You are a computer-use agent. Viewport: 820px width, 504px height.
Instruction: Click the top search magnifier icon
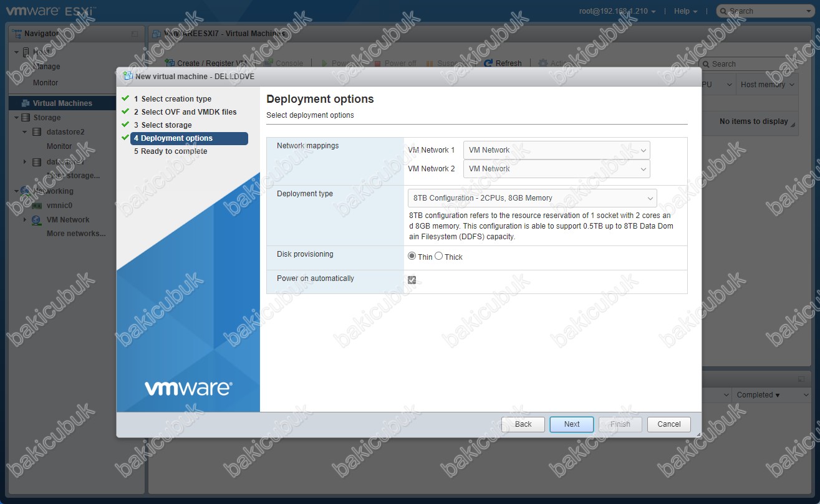click(724, 11)
